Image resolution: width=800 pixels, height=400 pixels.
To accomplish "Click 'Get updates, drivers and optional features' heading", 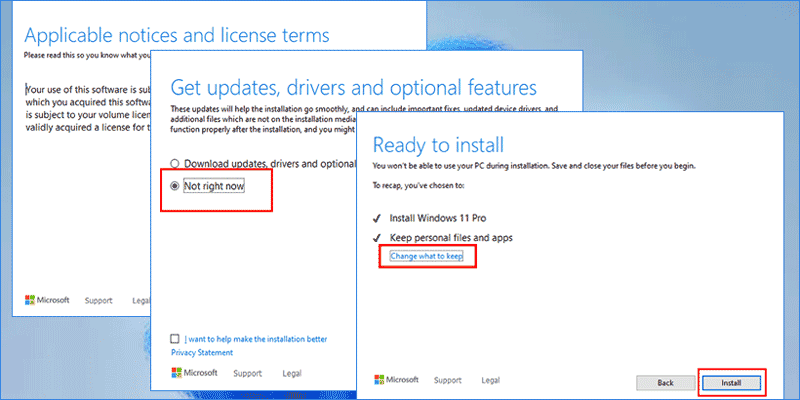I will pos(354,88).
